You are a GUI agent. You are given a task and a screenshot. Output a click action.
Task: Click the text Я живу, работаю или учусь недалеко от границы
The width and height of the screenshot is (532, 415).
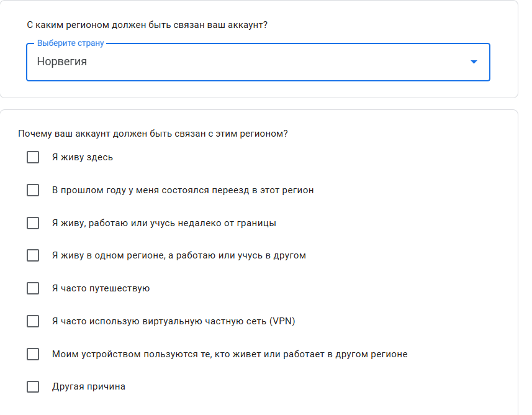(164, 223)
